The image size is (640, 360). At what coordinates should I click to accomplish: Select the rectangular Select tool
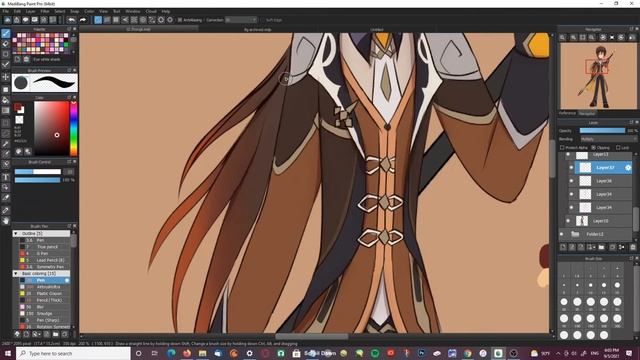pyautogui.click(x=6, y=123)
